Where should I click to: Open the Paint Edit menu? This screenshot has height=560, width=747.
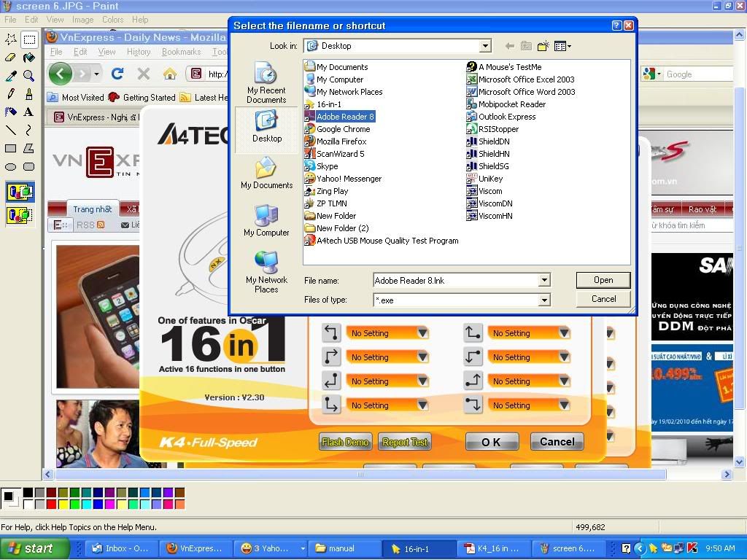[x=31, y=20]
